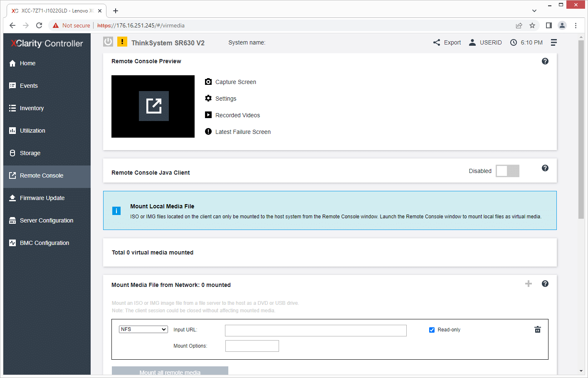Viewport: 588px width, 378px height.
Task: Click ThinkSystem SR630 V2 title text
Action: 168,43
